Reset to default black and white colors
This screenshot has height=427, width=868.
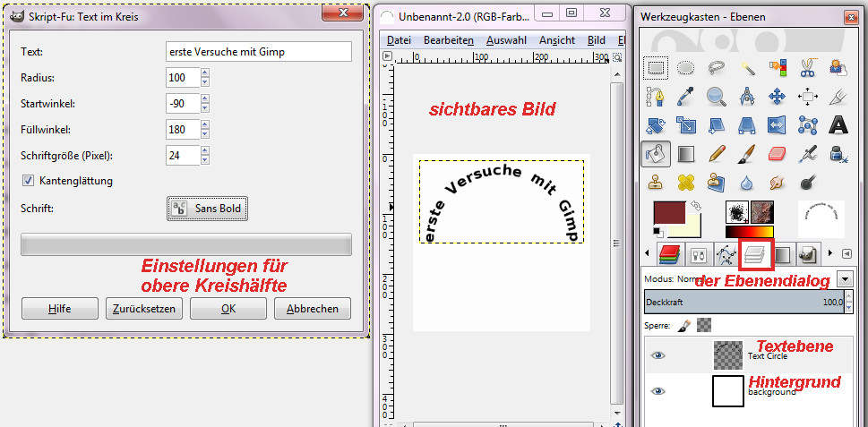tap(657, 231)
